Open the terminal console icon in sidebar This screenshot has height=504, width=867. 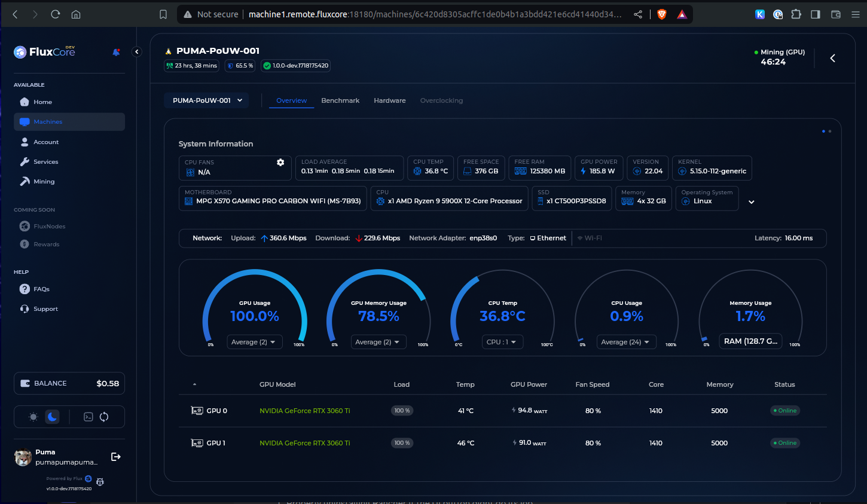(88, 417)
